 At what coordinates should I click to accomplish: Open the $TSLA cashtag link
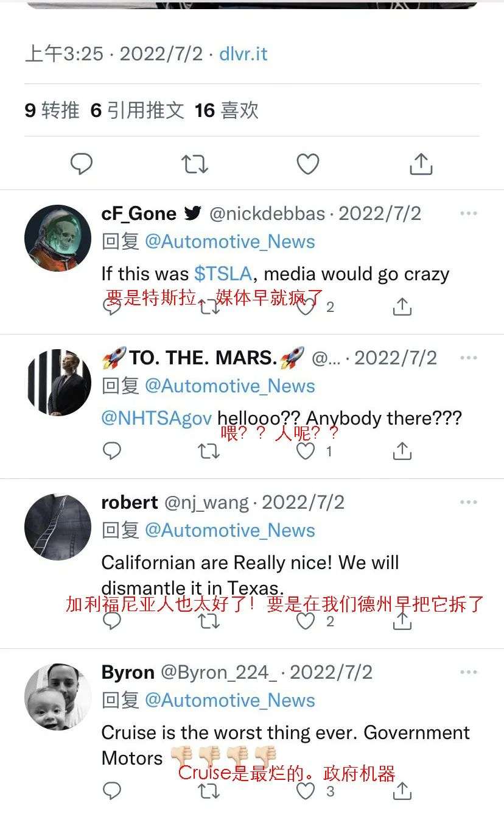223,274
